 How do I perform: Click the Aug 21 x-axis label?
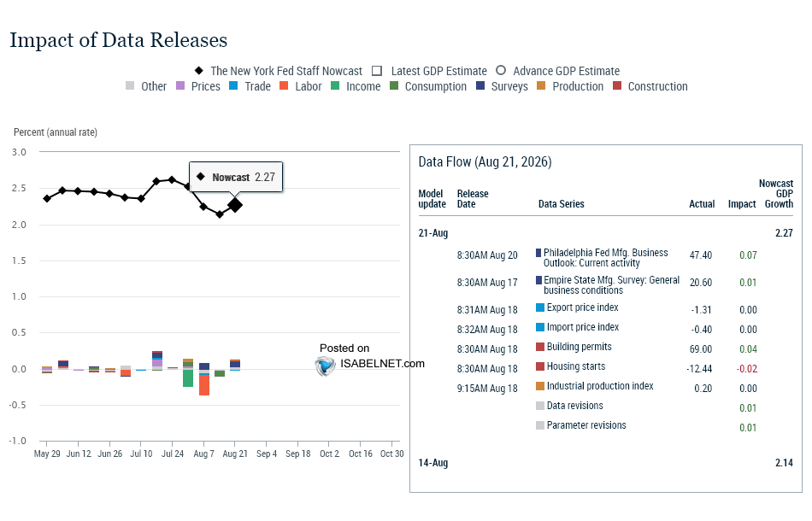click(235, 454)
